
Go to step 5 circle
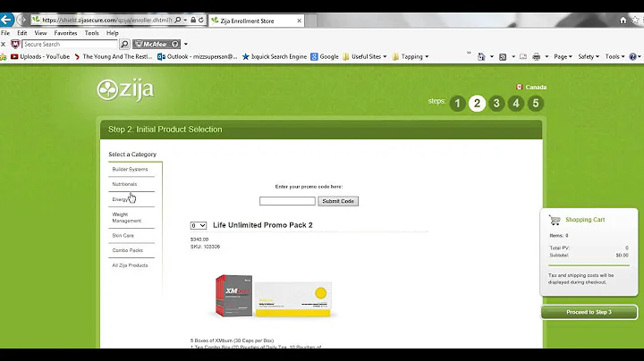click(x=536, y=104)
